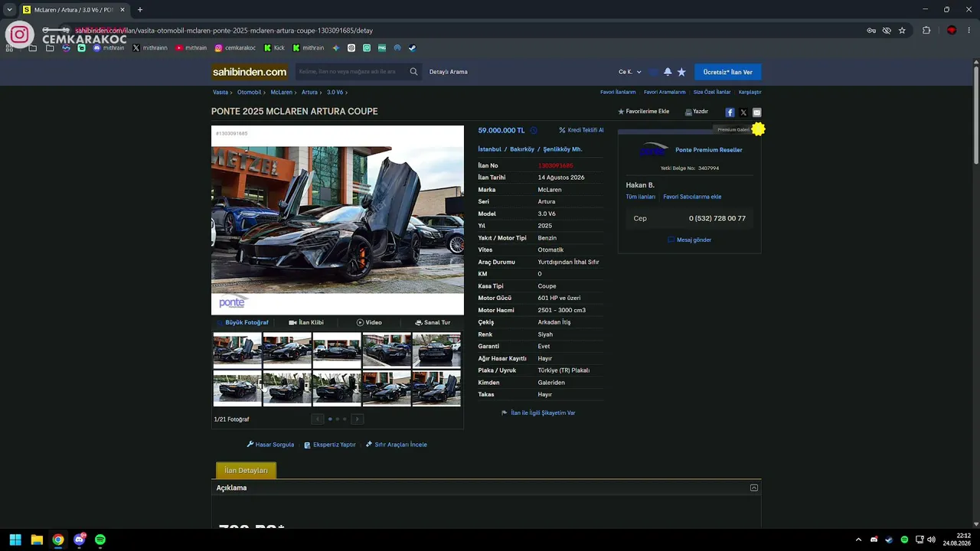Open favorites star icon in header
This screenshot has height=551, width=980.
pyautogui.click(x=681, y=72)
